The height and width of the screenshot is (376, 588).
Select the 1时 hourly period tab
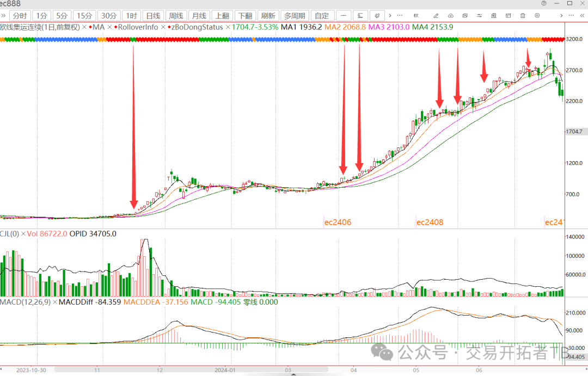pos(131,16)
